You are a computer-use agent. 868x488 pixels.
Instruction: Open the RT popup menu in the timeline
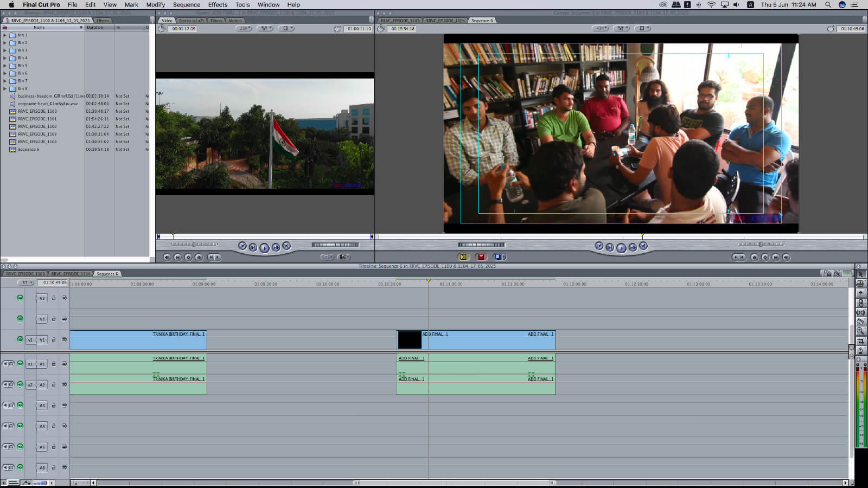tap(25, 282)
